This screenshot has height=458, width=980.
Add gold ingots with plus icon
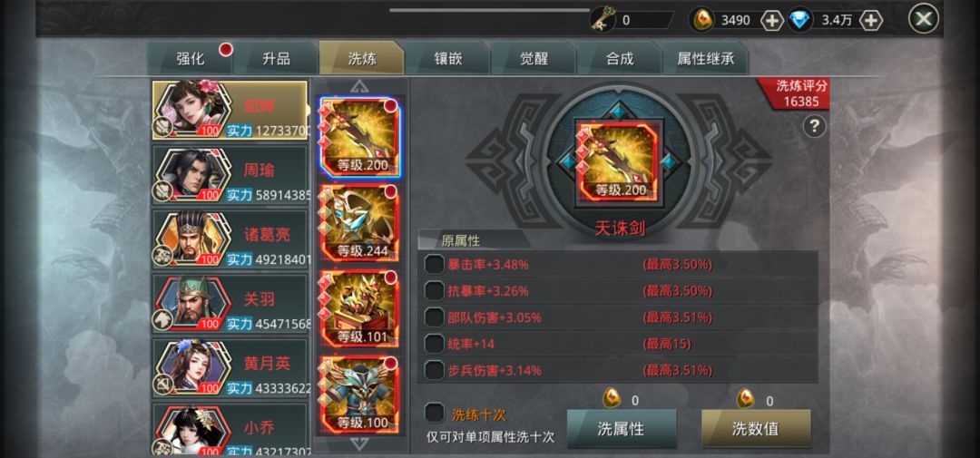(772, 20)
